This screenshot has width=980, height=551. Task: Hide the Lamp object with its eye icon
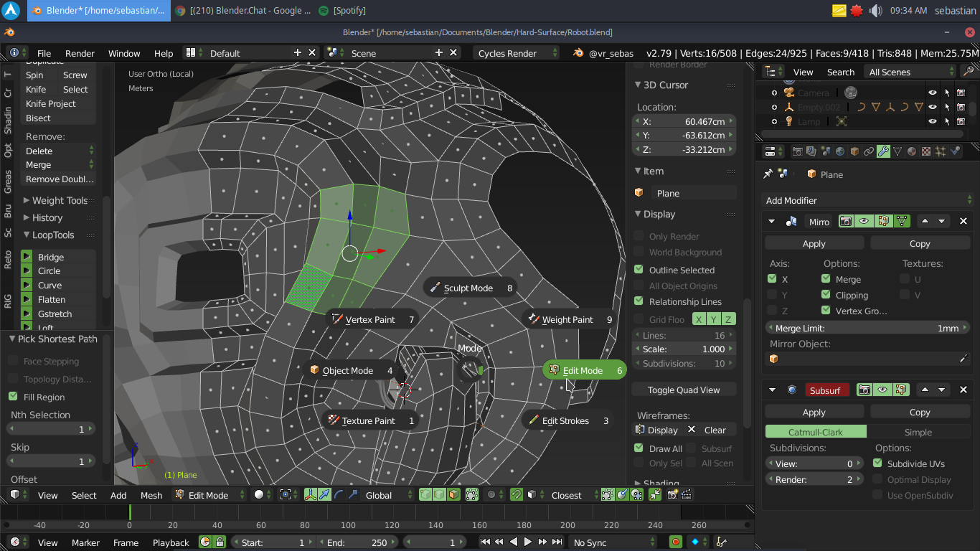[x=932, y=121]
